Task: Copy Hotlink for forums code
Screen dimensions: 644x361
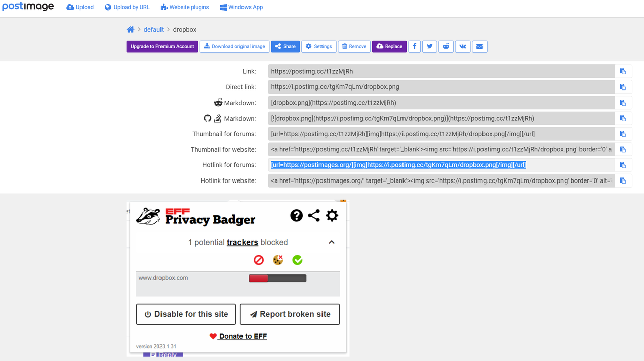Action: tap(623, 165)
